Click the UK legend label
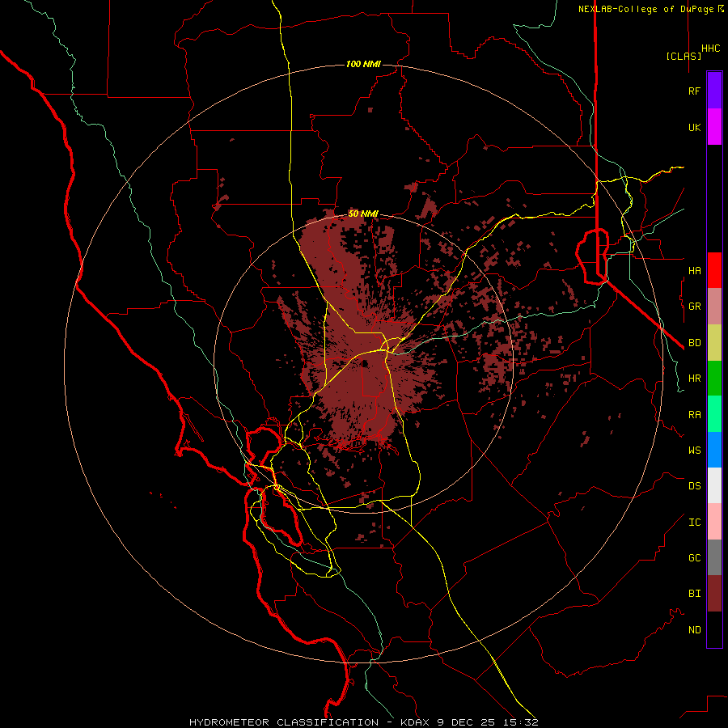The width and height of the screenshot is (728, 728). [x=694, y=128]
